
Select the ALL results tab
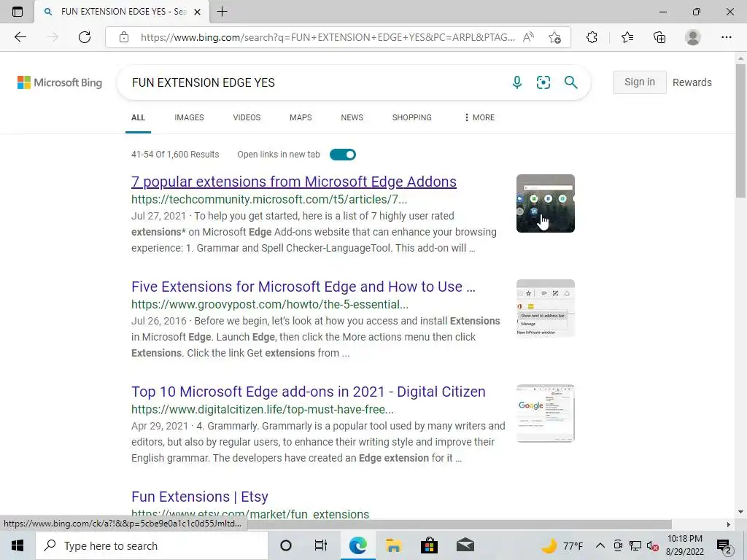[138, 117]
